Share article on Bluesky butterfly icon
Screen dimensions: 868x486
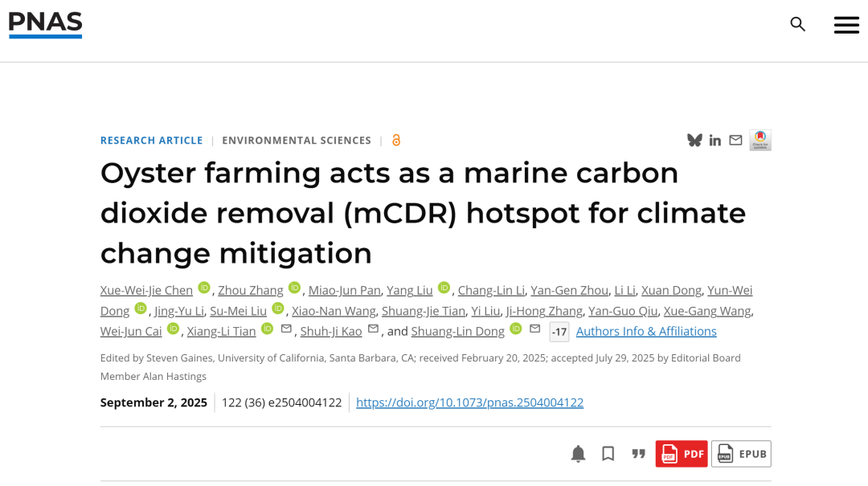[694, 140]
